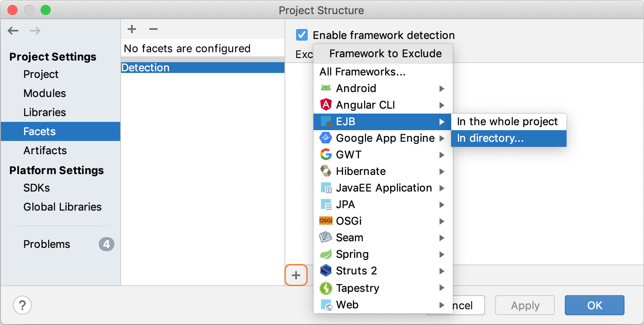
Task: Expand the JavaEE Application submenu arrow
Action: (442, 188)
